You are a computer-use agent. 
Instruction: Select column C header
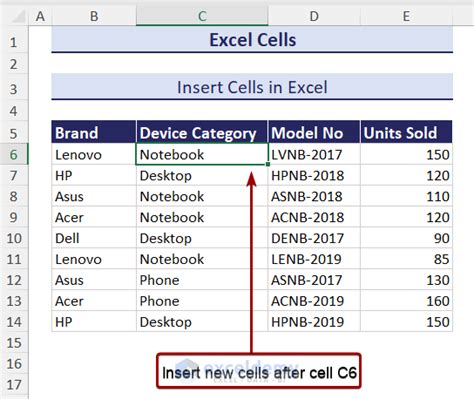coord(202,16)
